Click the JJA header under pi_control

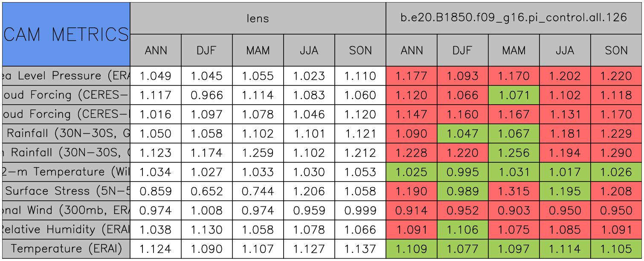tap(565, 50)
